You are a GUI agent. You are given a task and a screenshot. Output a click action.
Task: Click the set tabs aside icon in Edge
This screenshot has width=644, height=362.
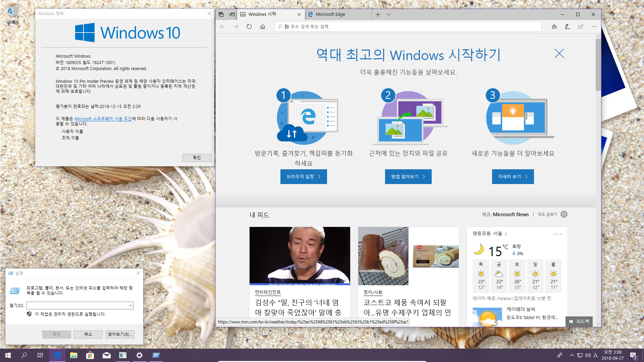232,14
